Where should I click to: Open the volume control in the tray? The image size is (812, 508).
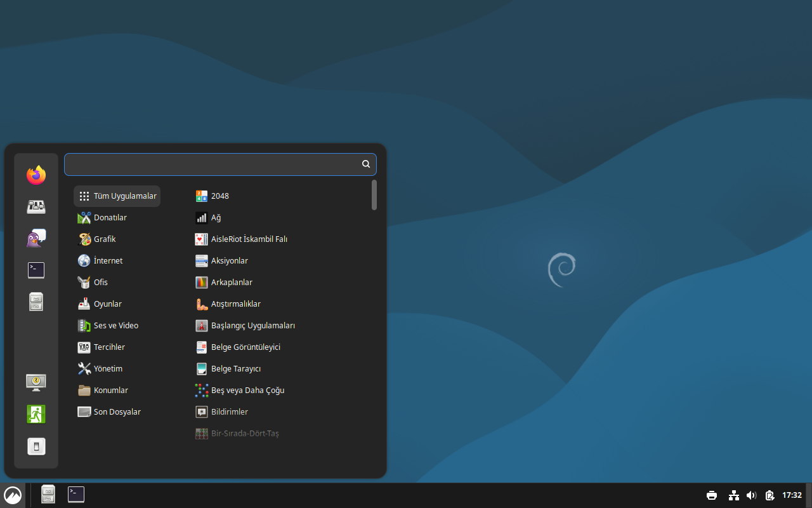pyautogui.click(x=752, y=495)
